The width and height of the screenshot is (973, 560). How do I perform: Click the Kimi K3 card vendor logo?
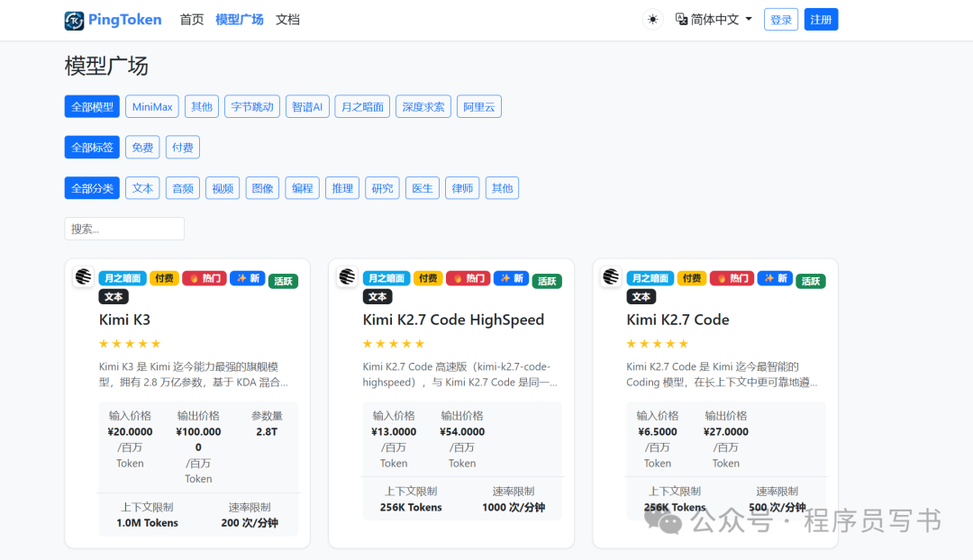(83, 276)
